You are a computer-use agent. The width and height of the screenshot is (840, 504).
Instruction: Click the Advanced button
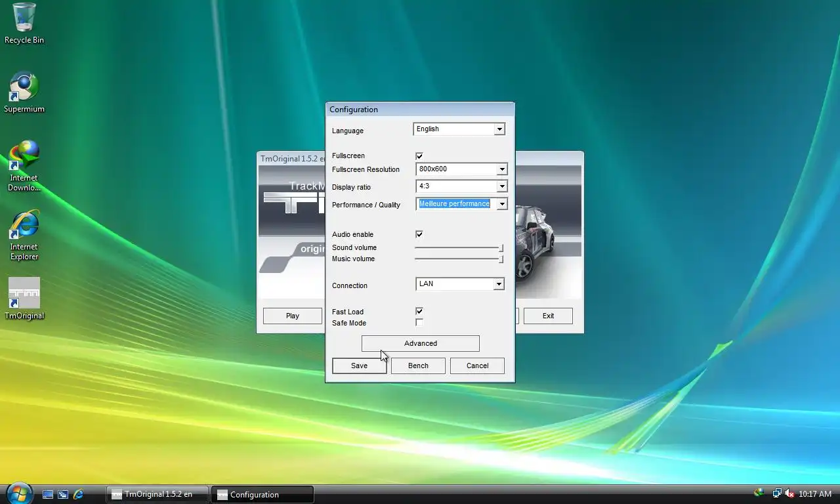[x=421, y=343]
